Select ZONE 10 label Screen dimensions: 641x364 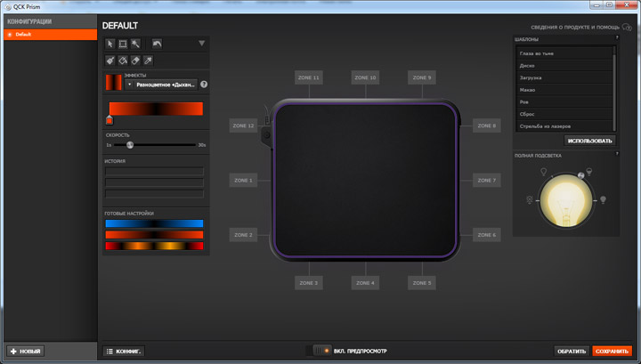tap(365, 77)
